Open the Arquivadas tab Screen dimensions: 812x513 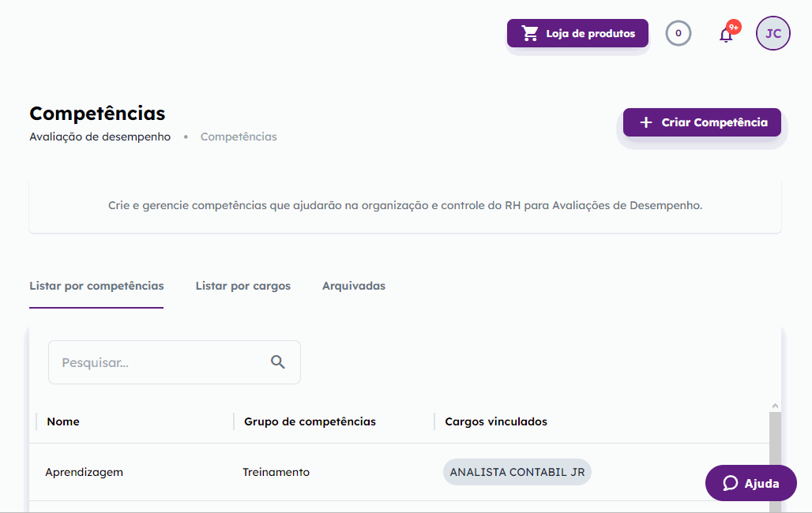coord(354,286)
